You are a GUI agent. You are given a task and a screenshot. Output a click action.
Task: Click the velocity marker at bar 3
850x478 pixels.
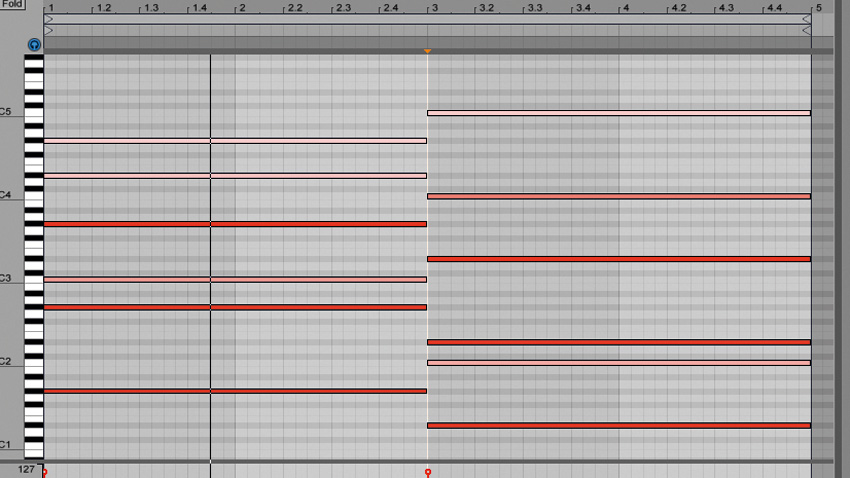(x=428, y=473)
